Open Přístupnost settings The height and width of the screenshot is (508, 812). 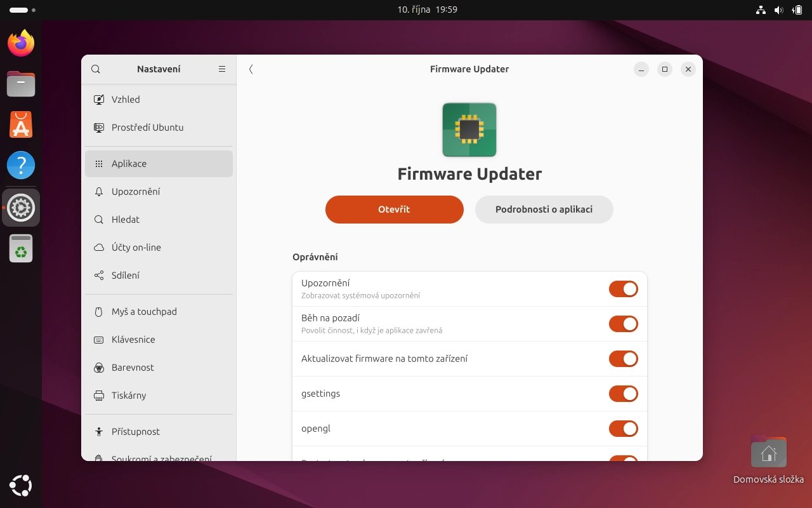[159, 432]
